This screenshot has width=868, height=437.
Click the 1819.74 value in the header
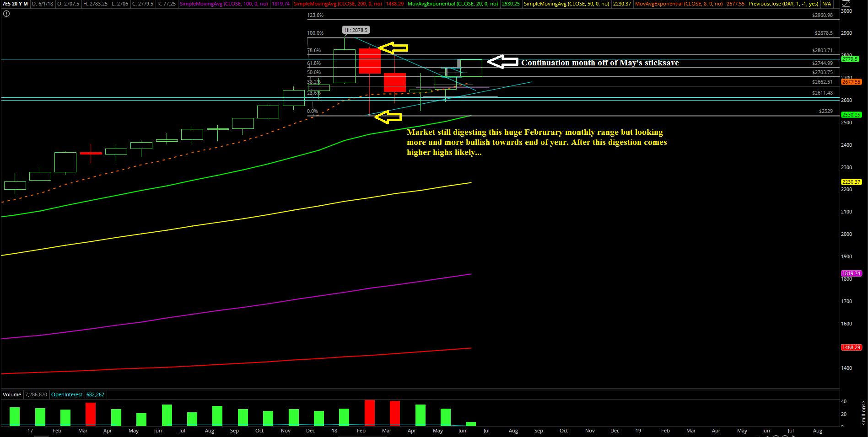coord(280,4)
